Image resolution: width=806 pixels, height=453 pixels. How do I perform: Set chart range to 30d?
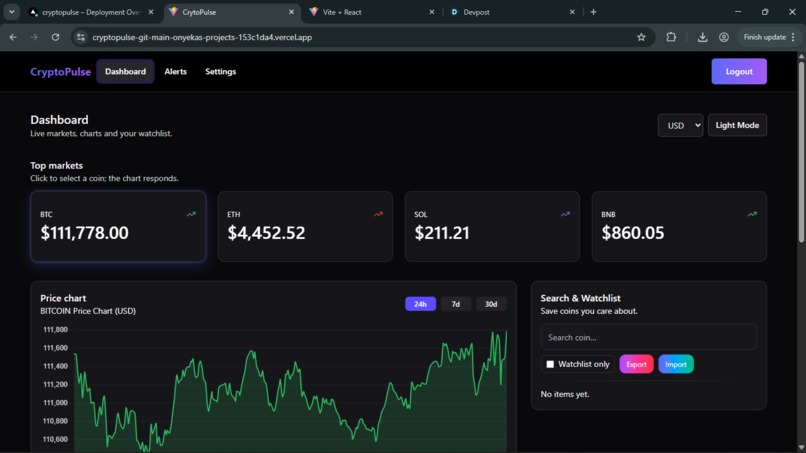coord(491,304)
